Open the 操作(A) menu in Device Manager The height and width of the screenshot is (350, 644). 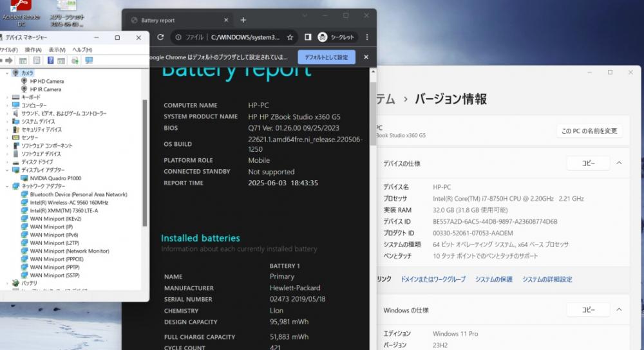[33, 50]
